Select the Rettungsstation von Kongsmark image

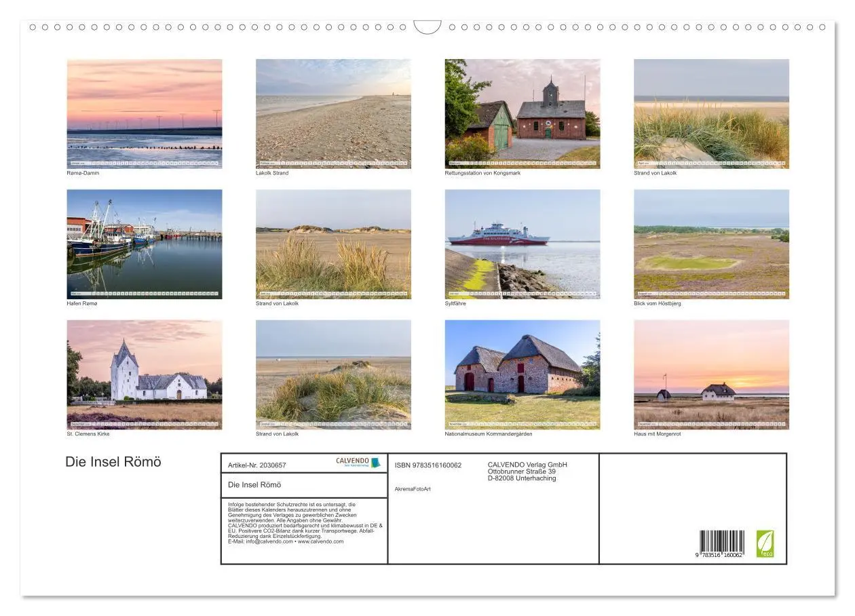[x=523, y=111]
